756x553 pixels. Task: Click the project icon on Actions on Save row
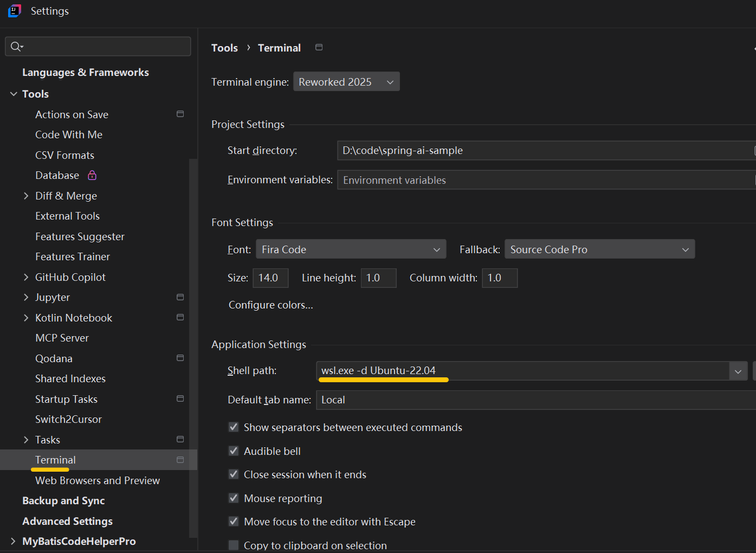click(180, 114)
